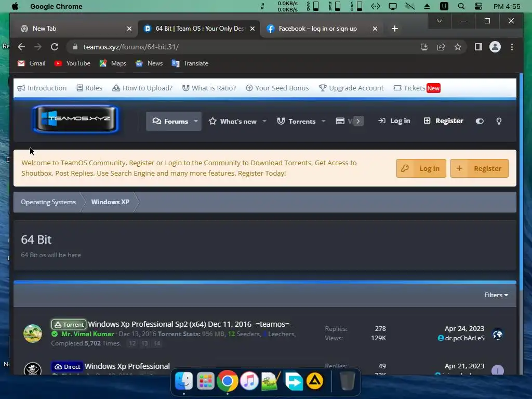Screen dimensions: 532x399
Task: Click the share page icon
Action: (x=441, y=47)
